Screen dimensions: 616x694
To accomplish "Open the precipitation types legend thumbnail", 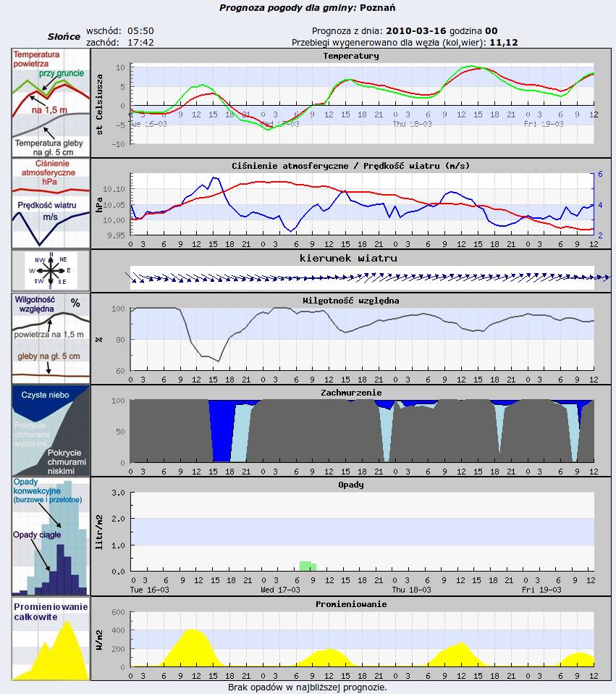I will point(51,536).
